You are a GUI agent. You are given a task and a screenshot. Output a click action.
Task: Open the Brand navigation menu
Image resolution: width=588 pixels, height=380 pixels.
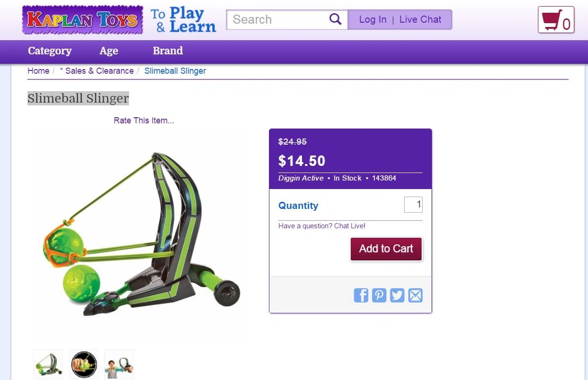point(168,51)
